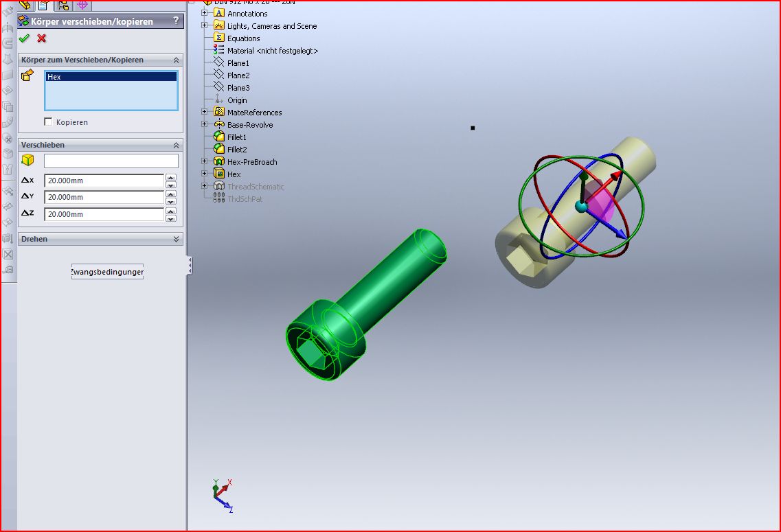Click the blue Z-axis arrow on triad
The height and width of the screenshot is (532, 781).
coord(621,233)
